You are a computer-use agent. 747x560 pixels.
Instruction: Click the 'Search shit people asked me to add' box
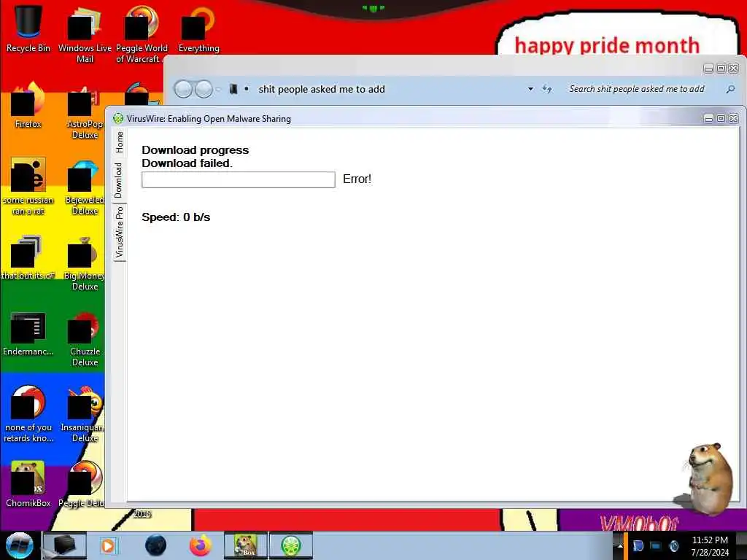[637, 89]
